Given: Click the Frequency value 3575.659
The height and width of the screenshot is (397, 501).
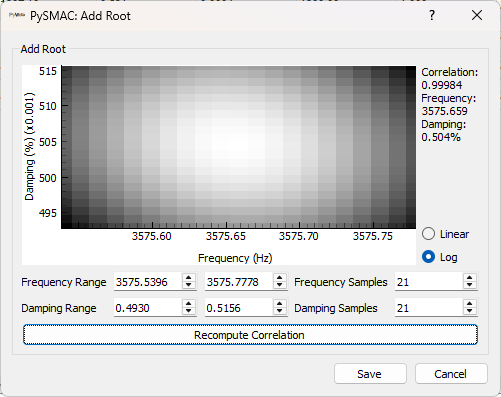Looking at the screenshot, I should tap(445, 111).
